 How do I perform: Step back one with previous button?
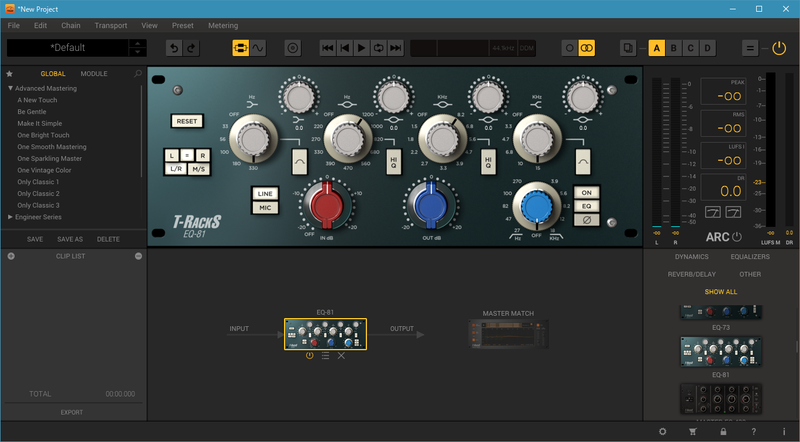[345, 48]
